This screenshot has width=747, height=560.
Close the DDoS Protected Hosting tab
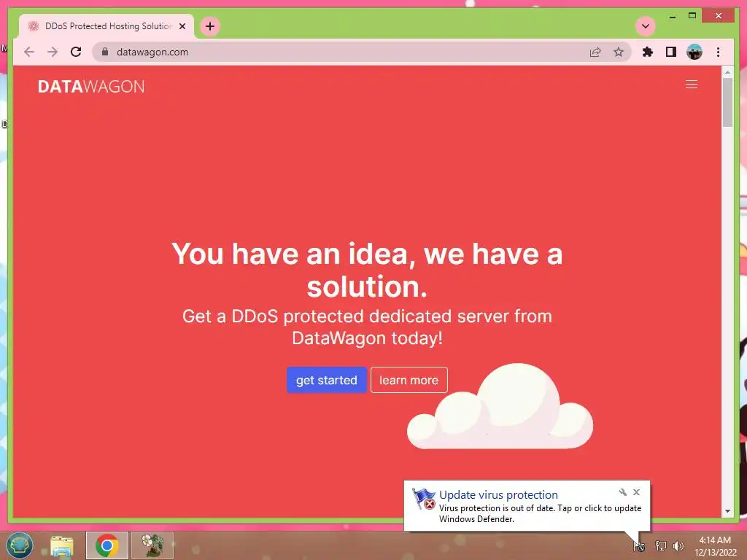point(182,26)
